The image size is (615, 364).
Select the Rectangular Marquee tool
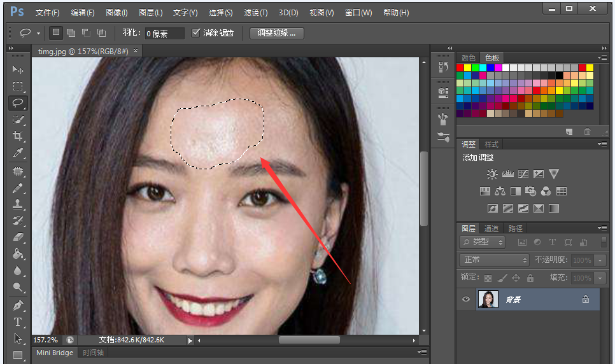18,87
